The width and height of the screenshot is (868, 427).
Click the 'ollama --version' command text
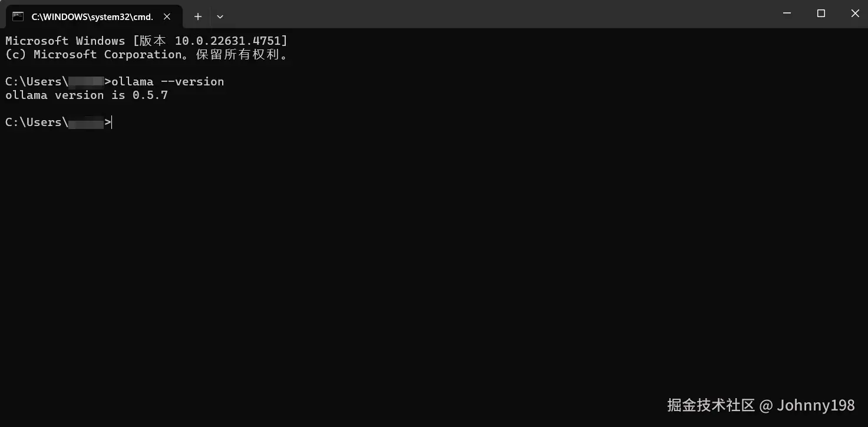coord(168,81)
